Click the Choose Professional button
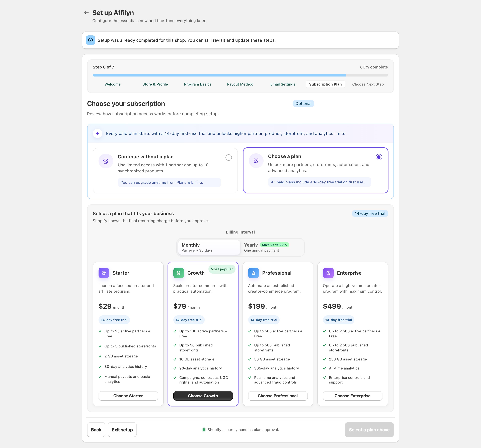Screen dimensions: 481x448 pos(278,396)
